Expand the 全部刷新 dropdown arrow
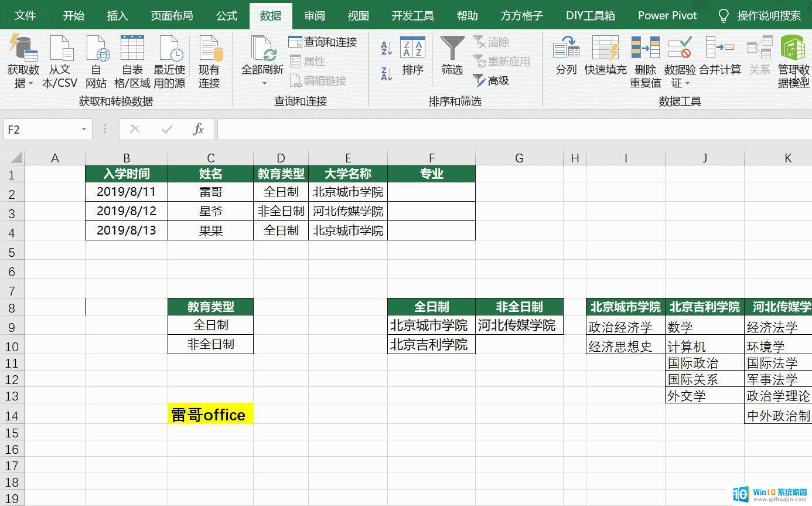 (x=264, y=83)
